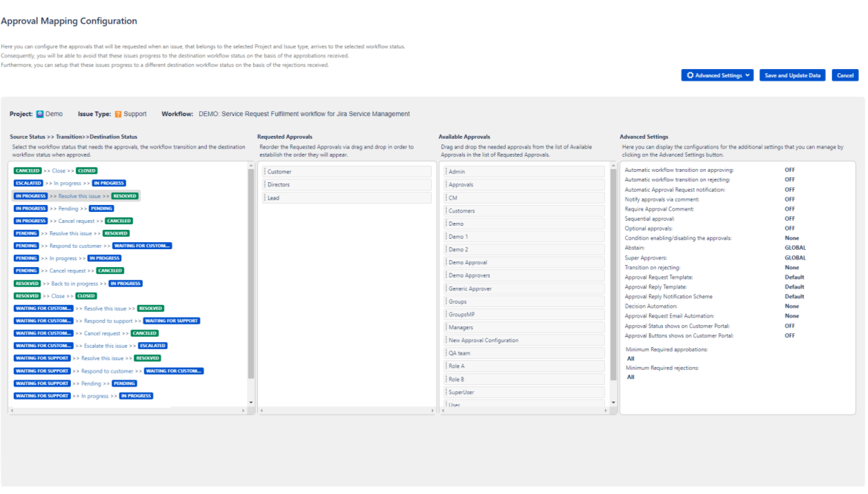Image resolution: width=868 pixels, height=494 pixels.
Task: Select IN PROGRESS >> Resolve this issue transition
Action: (76, 196)
